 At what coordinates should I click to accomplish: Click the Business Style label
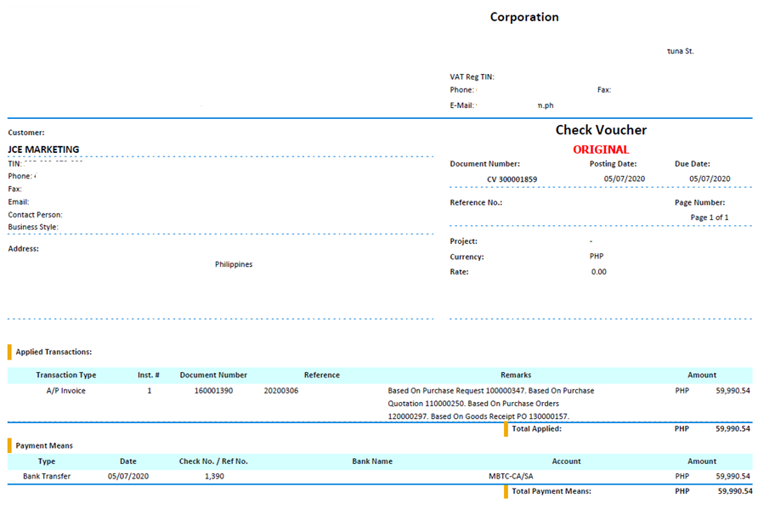click(x=33, y=227)
